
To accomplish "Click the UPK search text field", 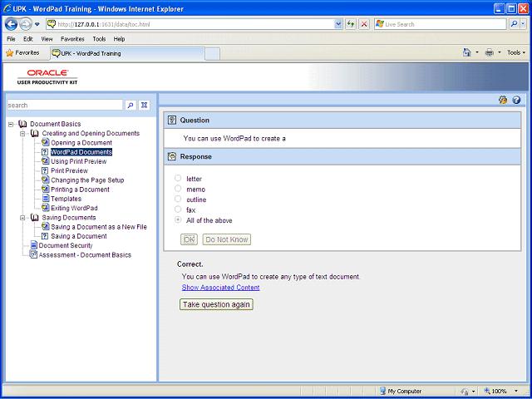I will point(65,106).
